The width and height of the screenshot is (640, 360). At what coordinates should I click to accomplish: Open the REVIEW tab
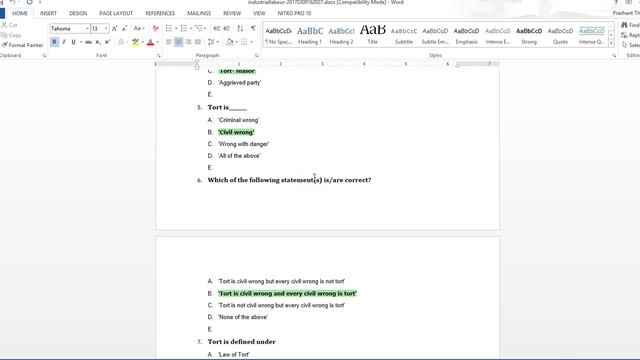(x=232, y=13)
